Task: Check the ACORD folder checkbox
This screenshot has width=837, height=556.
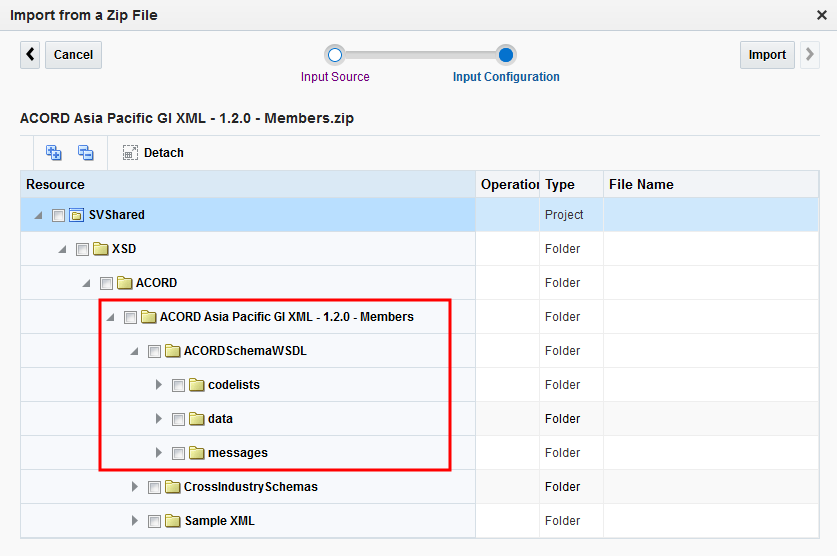Action: coord(106,283)
